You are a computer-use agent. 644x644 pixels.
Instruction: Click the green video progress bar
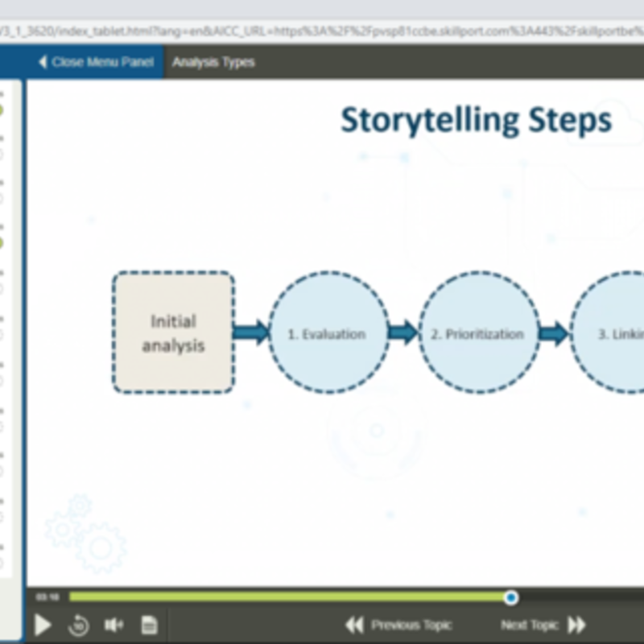(290, 597)
